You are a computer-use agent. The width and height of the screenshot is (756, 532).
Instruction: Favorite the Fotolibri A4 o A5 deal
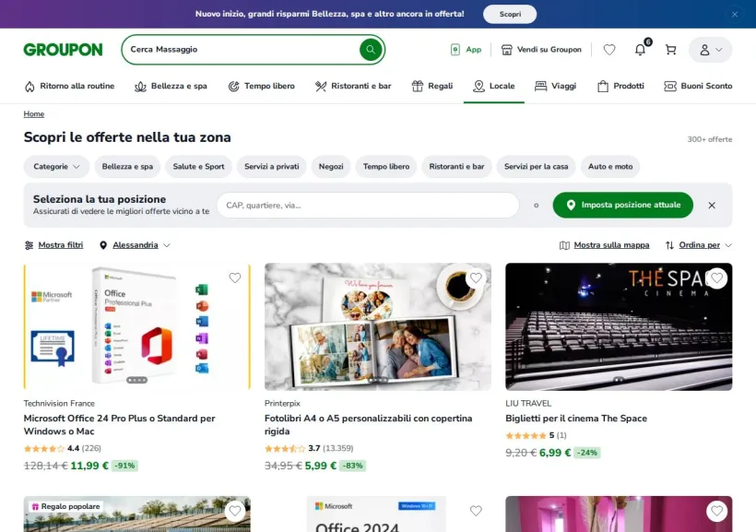[476, 278]
